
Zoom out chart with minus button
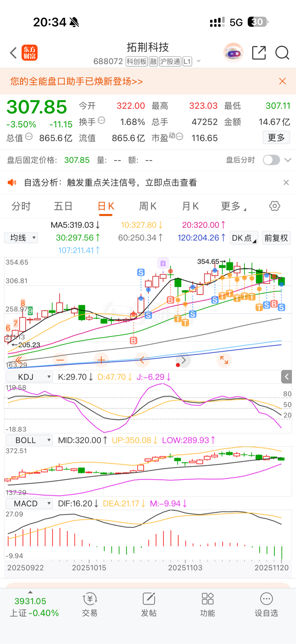(x=60, y=360)
